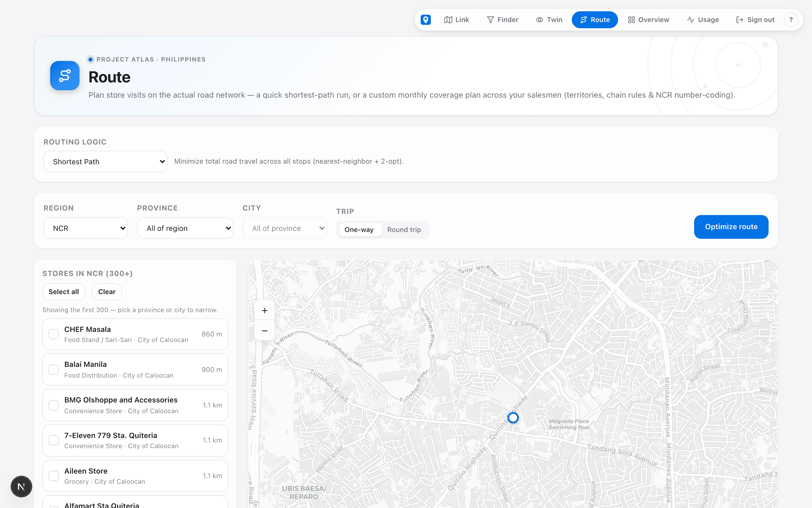The width and height of the screenshot is (812, 508).
Task: Open the Region dropdown showing NCR
Action: click(85, 228)
